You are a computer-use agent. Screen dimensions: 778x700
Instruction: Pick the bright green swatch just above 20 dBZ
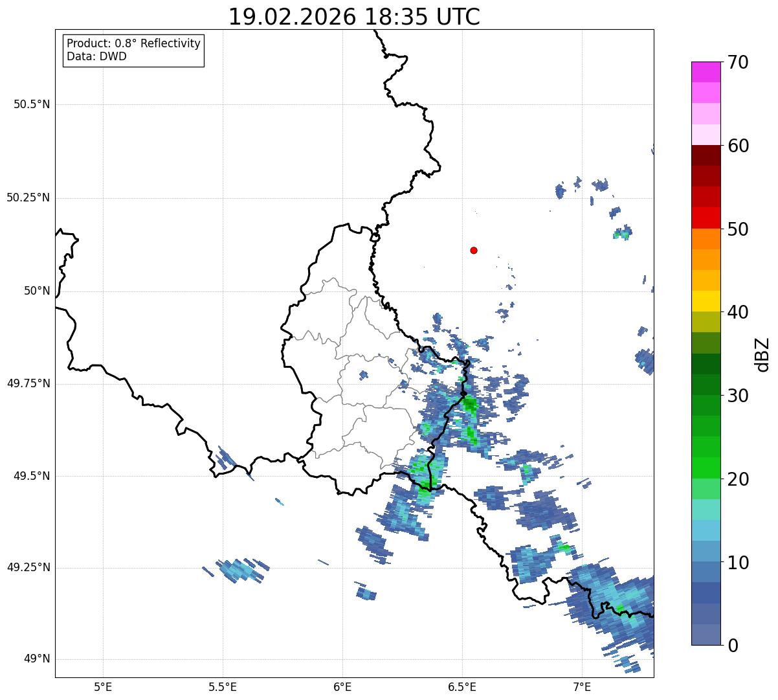pyautogui.click(x=706, y=468)
